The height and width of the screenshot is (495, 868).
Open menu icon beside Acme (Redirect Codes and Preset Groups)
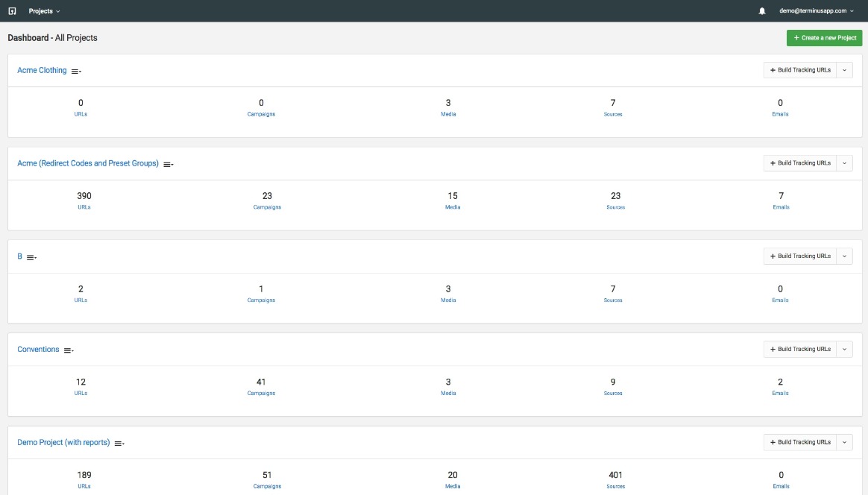pos(169,164)
